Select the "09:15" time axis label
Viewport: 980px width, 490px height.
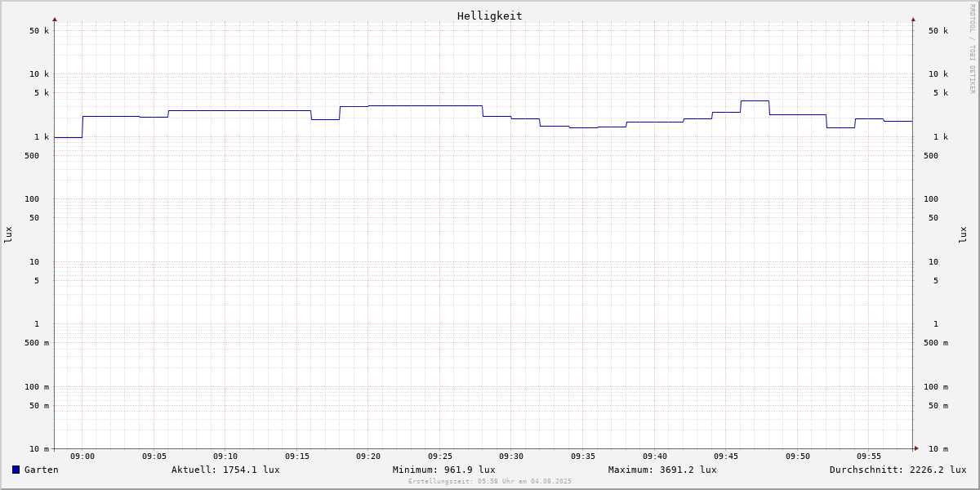coord(297,457)
